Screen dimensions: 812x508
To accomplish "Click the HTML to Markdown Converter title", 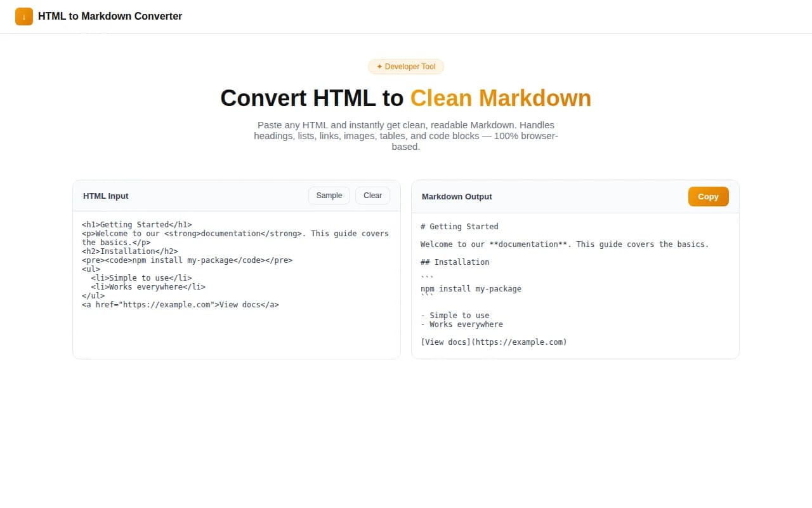I will [x=110, y=17].
